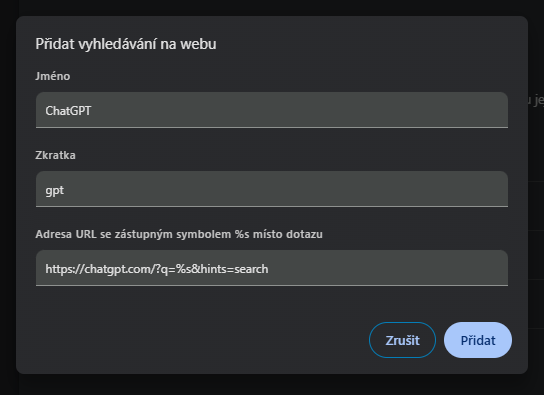Place cursor on the ChatGPT text
The height and width of the screenshot is (395, 544).
coord(68,111)
